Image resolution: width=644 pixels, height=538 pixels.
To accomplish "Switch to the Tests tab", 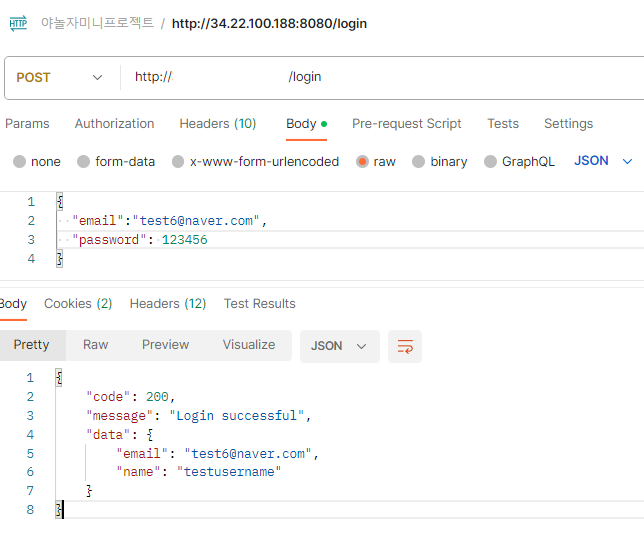I will 503,124.
